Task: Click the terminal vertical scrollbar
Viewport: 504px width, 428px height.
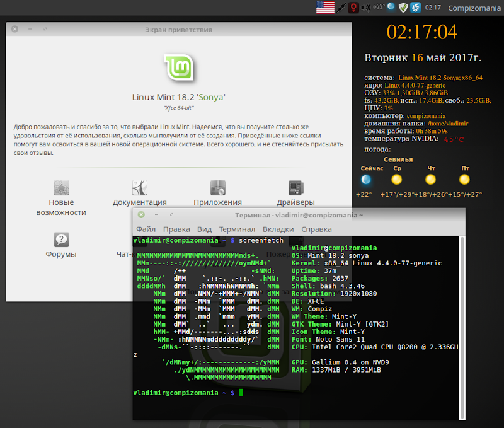Action: (x=462, y=327)
